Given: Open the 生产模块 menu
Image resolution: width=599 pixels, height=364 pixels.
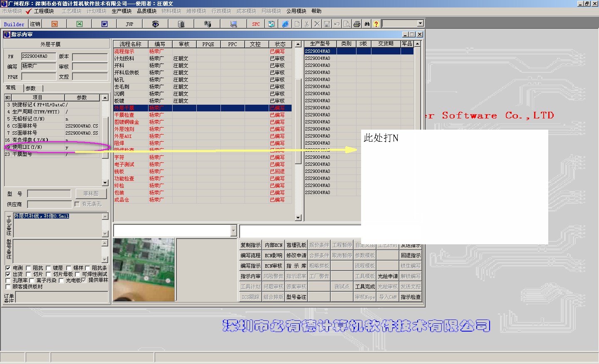Looking at the screenshot, I should [x=121, y=11].
